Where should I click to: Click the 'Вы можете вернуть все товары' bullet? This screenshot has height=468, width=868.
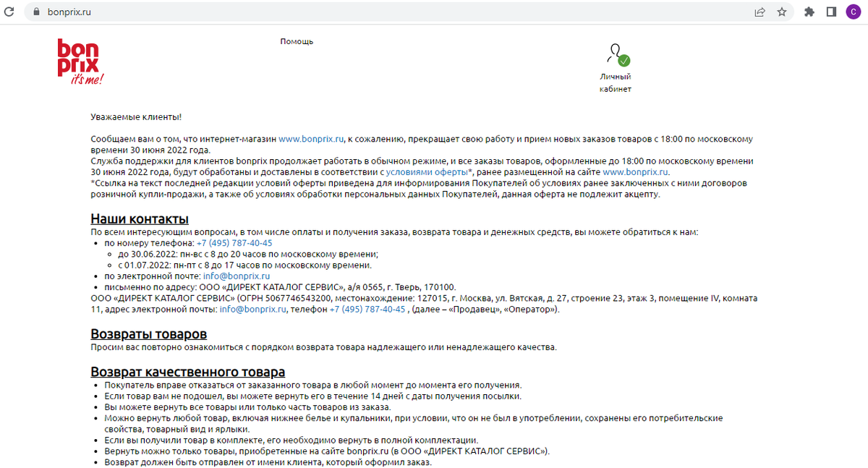coord(247,407)
